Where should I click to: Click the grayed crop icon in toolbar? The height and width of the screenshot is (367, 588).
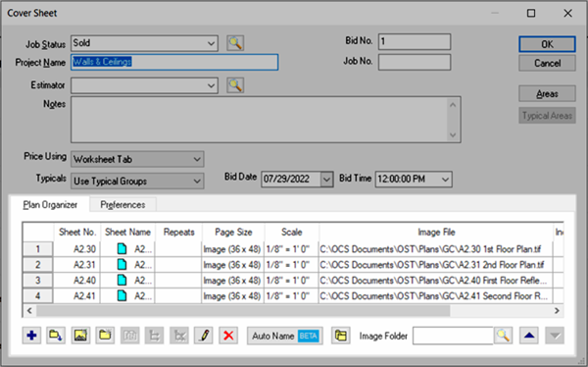click(155, 336)
